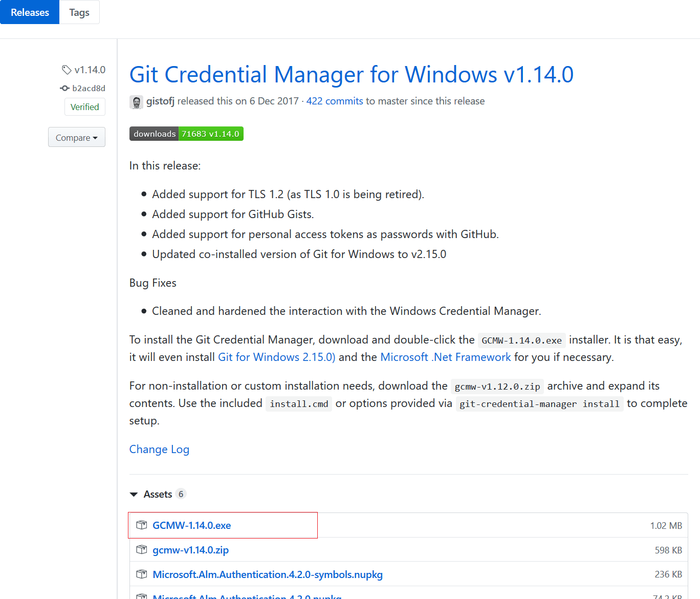Click the package icon beside symbols.nupkg file
The width and height of the screenshot is (700, 599).
(142, 574)
